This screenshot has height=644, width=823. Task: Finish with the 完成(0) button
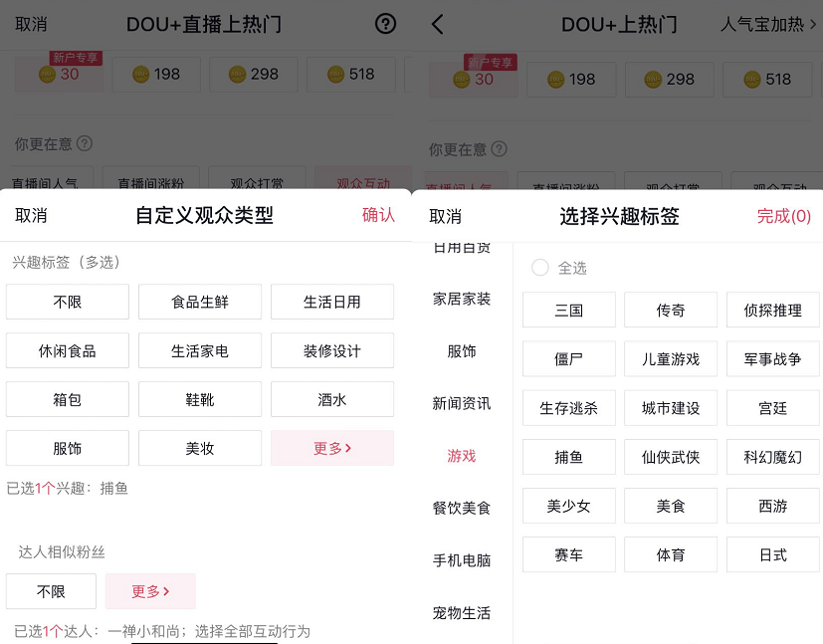coord(783,216)
